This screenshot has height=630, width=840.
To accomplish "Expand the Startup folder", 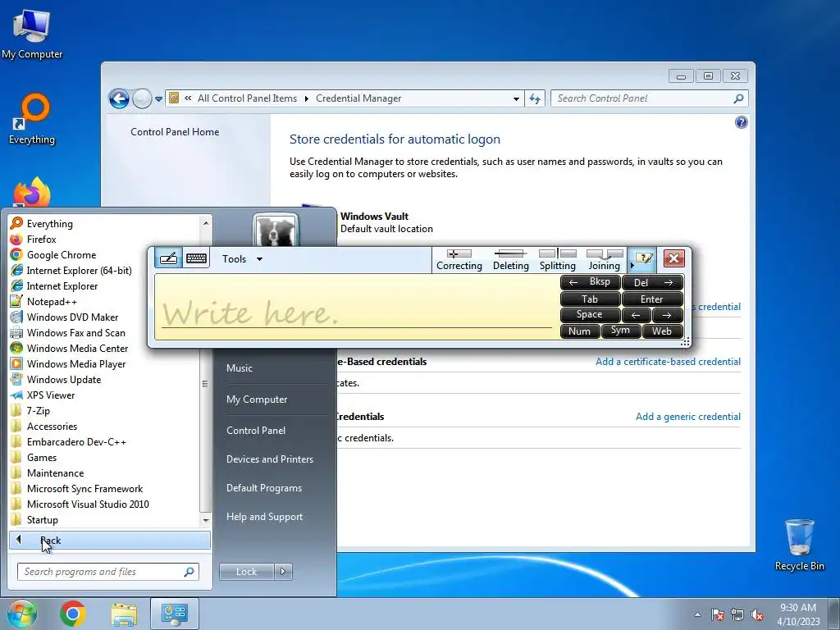I will pyautogui.click(x=105, y=519).
